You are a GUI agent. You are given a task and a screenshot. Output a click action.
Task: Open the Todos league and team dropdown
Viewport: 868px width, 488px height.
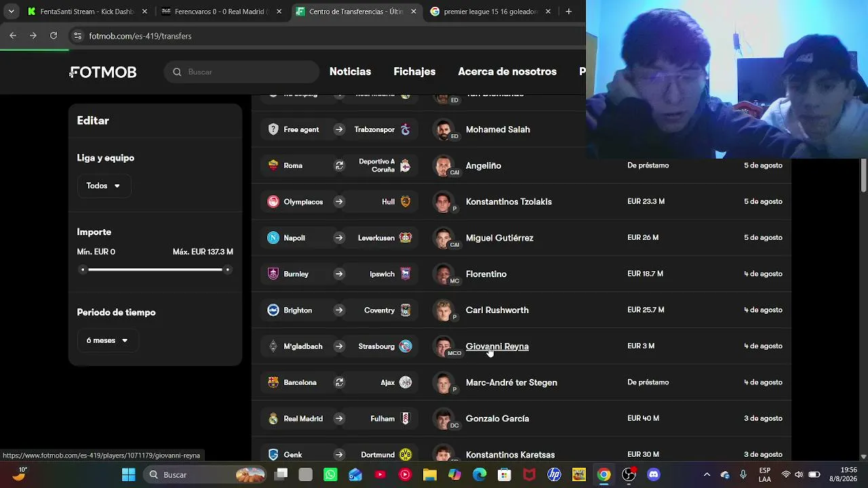tap(103, 186)
